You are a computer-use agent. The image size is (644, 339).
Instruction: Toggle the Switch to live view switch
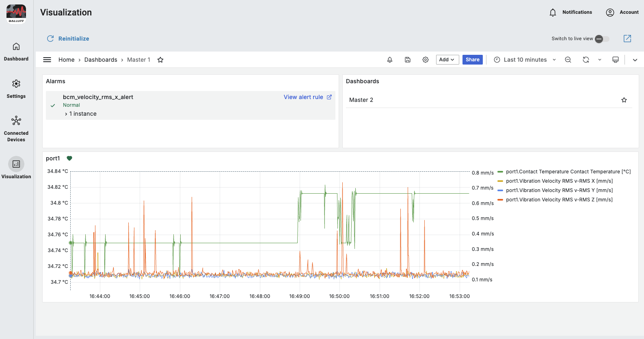pyautogui.click(x=602, y=39)
